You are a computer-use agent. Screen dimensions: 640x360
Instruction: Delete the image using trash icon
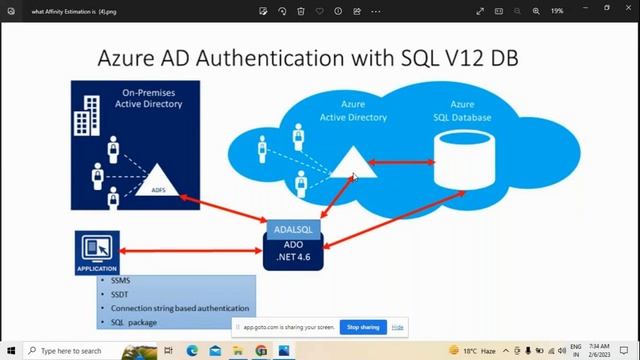pyautogui.click(x=301, y=11)
